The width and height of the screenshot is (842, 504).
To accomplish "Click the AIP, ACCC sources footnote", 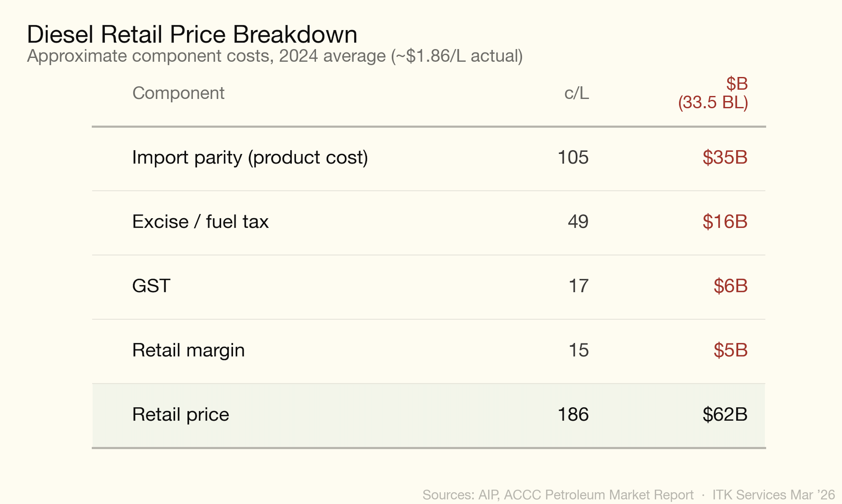I will [558, 495].
